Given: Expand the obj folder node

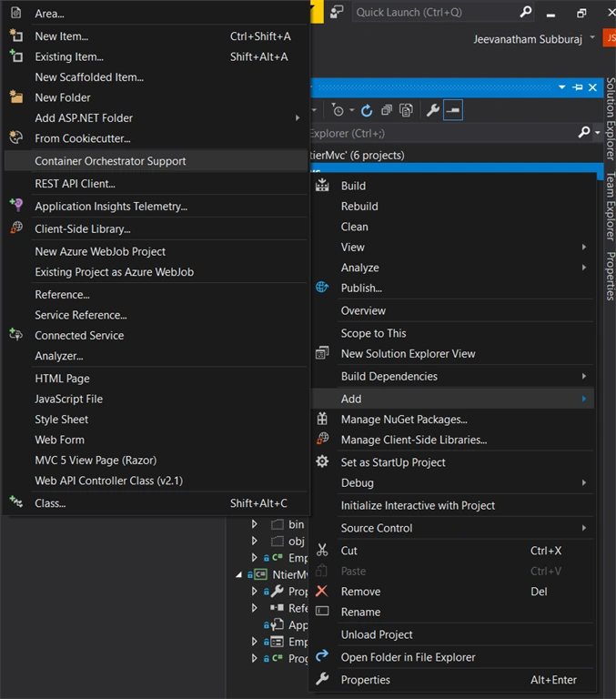Looking at the screenshot, I should pyautogui.click(x=255, y=541).
